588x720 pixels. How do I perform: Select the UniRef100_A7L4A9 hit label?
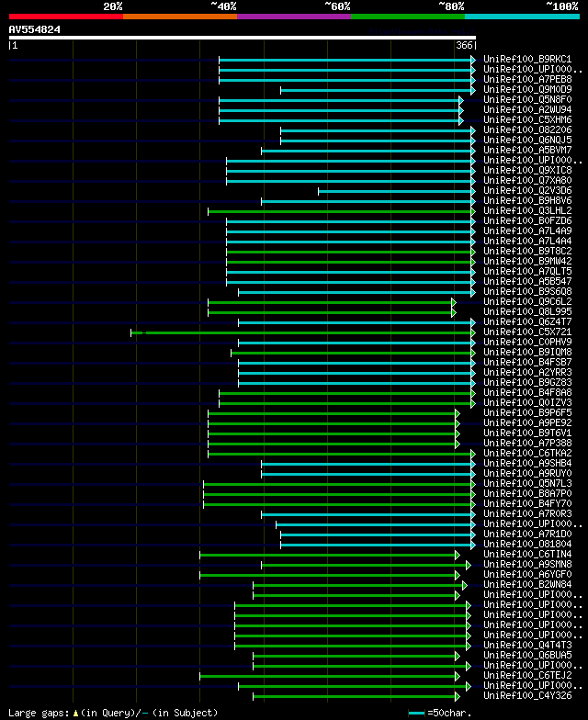click(527, 231)
